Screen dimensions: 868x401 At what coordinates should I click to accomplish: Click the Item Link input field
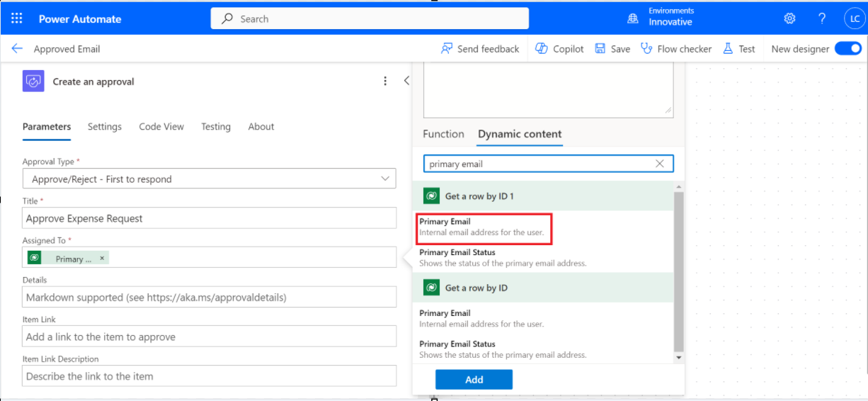click(209, 337)
